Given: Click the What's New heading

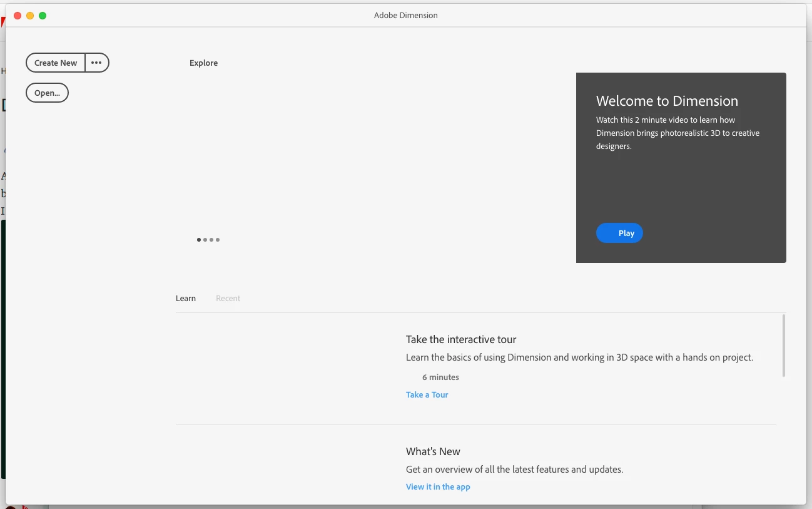Looking at the screenshot, I should [x=433, y=451].
